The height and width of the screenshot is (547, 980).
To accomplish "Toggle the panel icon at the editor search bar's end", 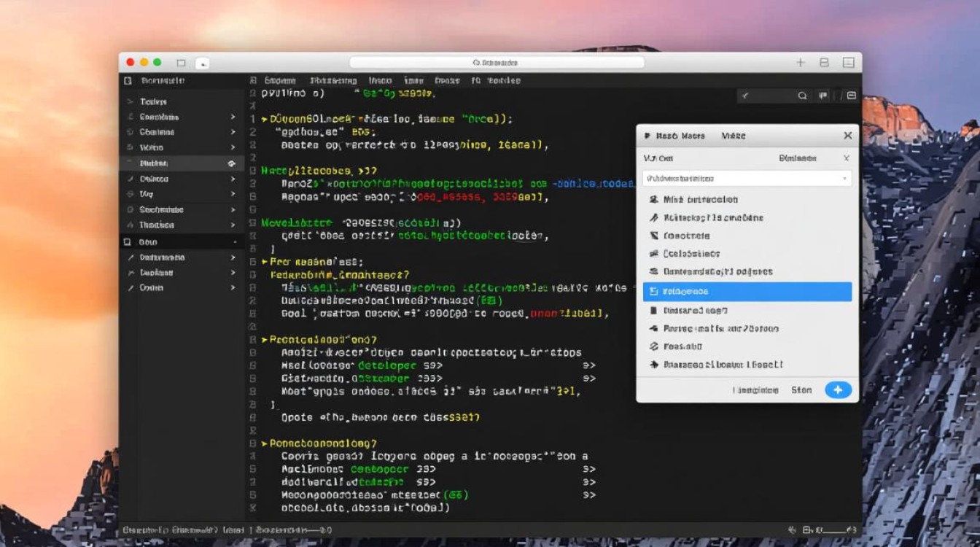I will coord(851,96).
